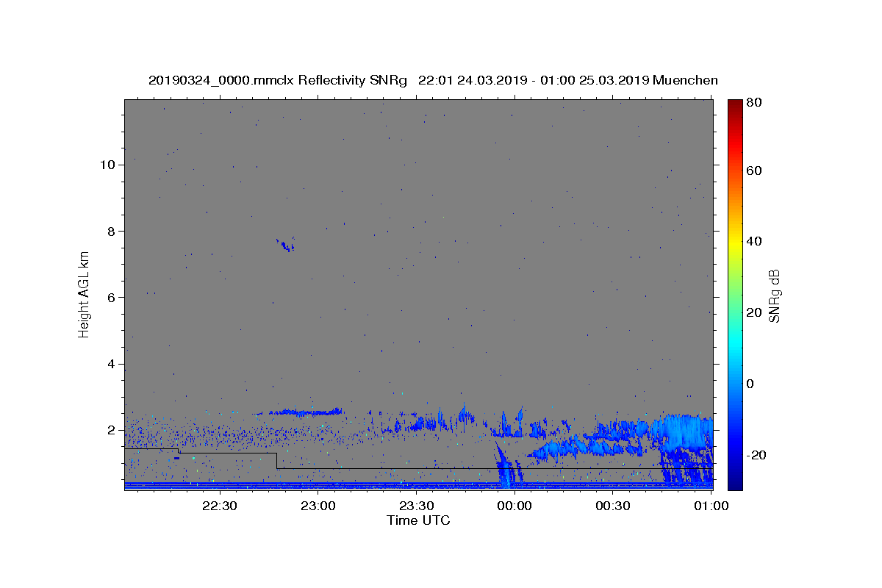The image size is (882, 588).
Task: Click the 00:00 time tick label
Action: 514,506
